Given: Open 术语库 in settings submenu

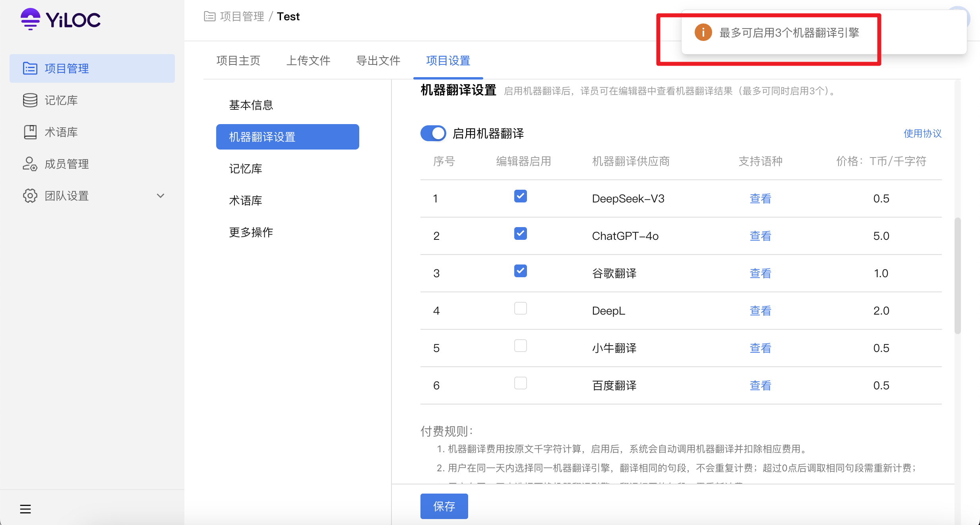Looking at the screenshot, I should (x=288, y=200).
